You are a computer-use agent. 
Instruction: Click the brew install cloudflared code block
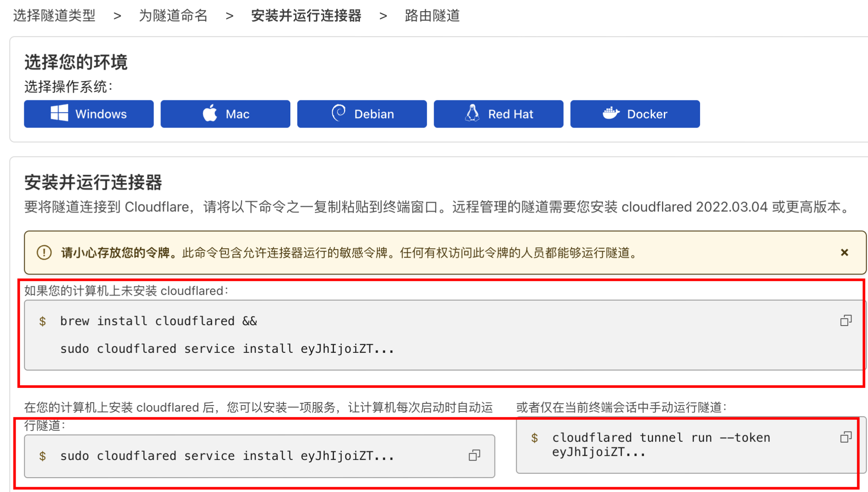click(x=445, y=335)
